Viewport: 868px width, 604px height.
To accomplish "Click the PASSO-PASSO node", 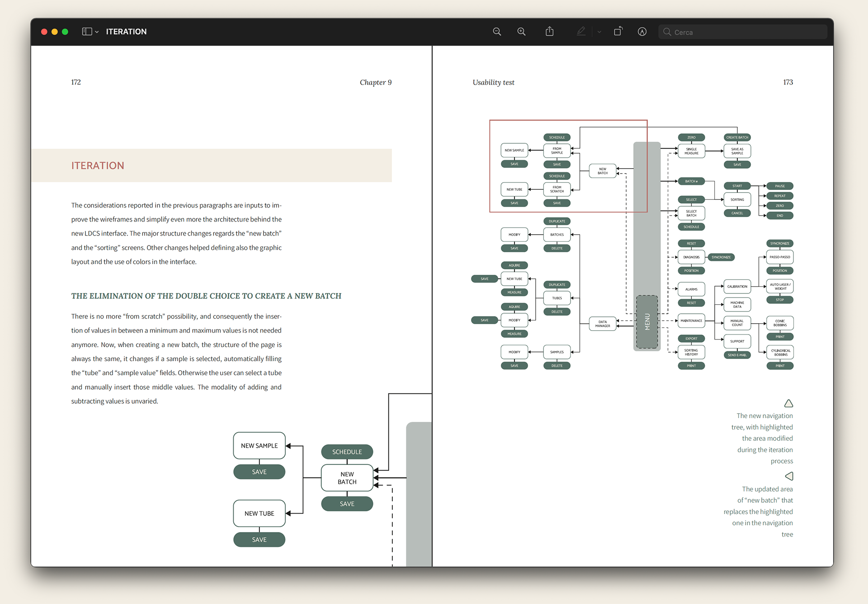I will (780, 257).
